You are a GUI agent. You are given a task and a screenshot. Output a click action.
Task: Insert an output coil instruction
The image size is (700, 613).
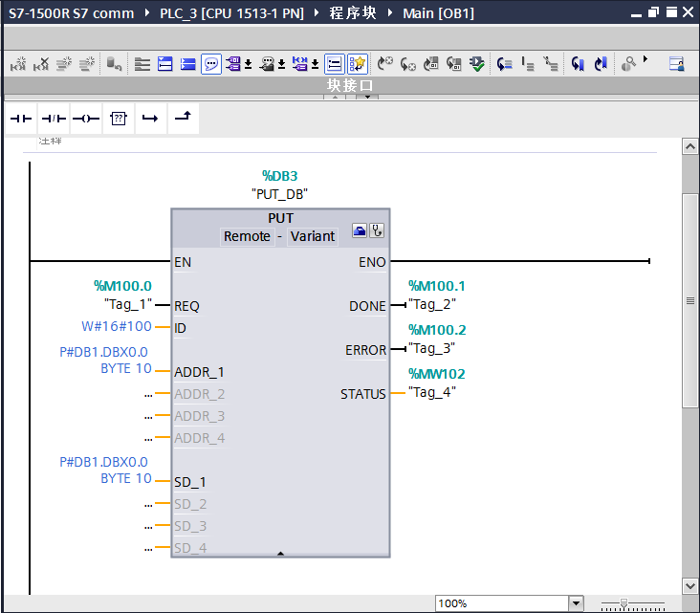point(86,119)
